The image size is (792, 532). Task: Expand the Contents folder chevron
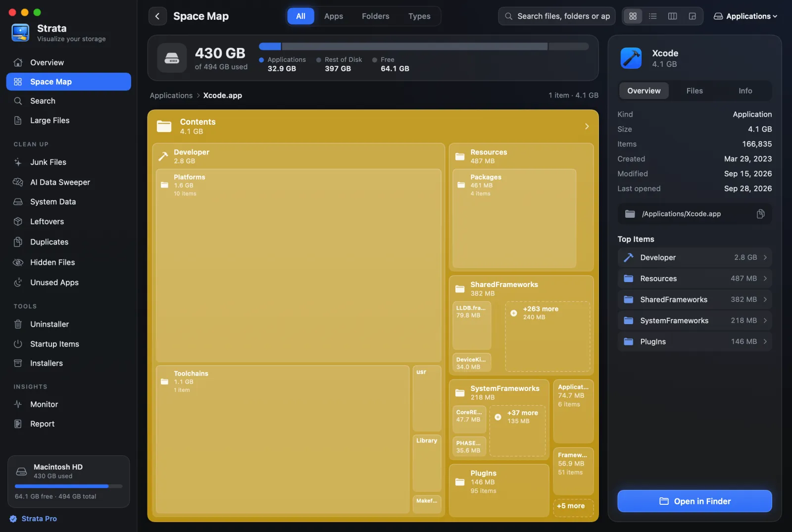point(587,126)
